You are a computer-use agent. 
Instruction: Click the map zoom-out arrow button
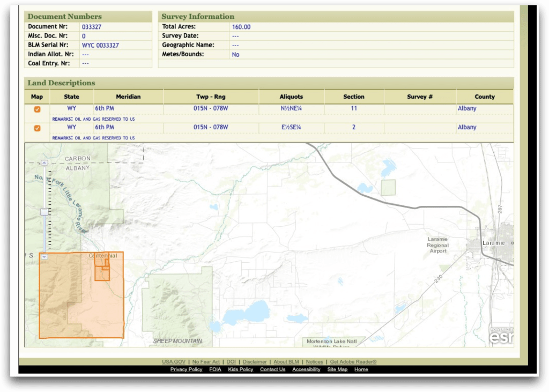point(44,257)
